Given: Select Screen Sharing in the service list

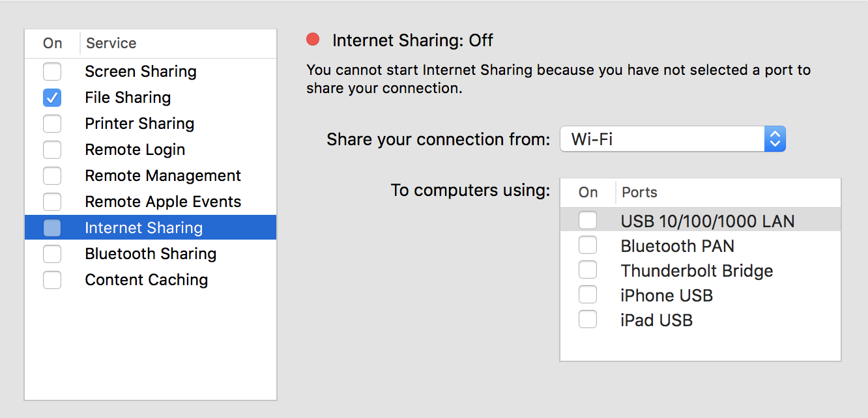Looking at the screenshot, I should tap(151, 72).
